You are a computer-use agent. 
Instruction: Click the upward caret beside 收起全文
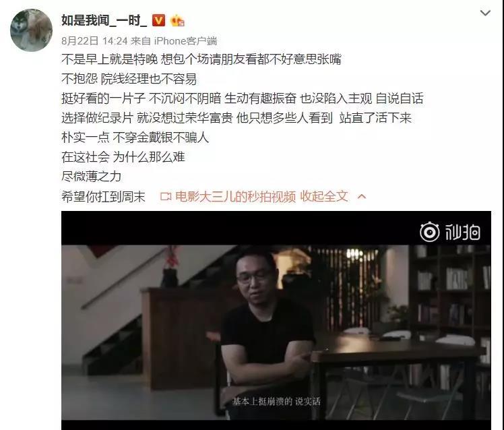tap(362, 196)
